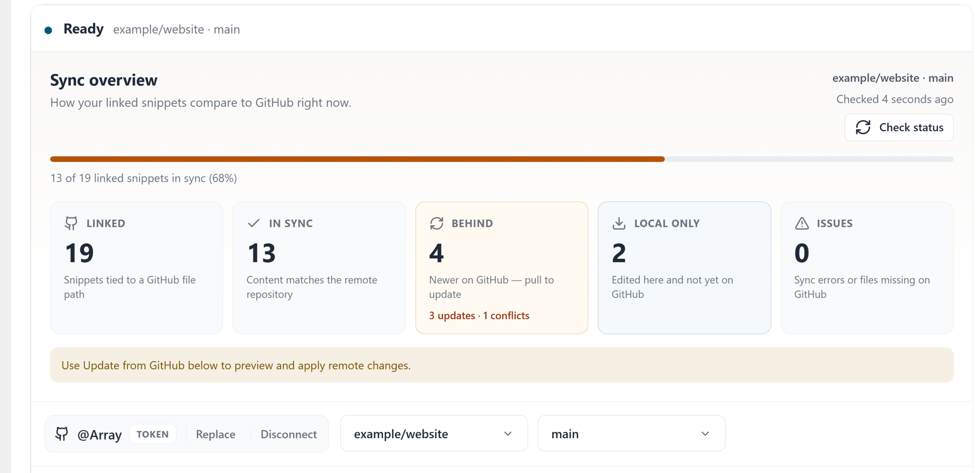
Task: Click the Linked card showing 19
Action: 136,268
